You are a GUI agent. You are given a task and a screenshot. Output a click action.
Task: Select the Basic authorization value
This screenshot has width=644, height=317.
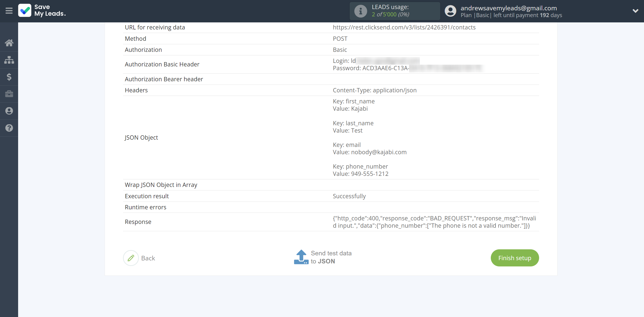pyautogui.click(x=340, y=50)
